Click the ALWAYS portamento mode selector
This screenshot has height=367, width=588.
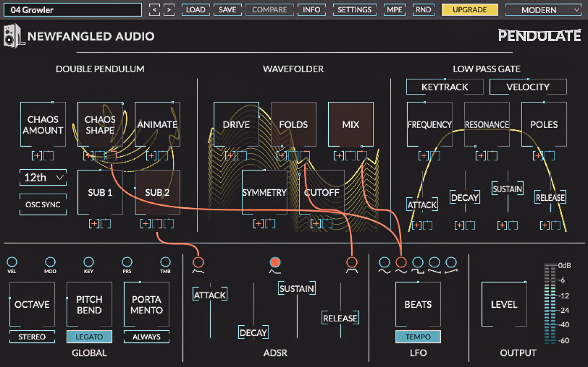pos(146,337)
